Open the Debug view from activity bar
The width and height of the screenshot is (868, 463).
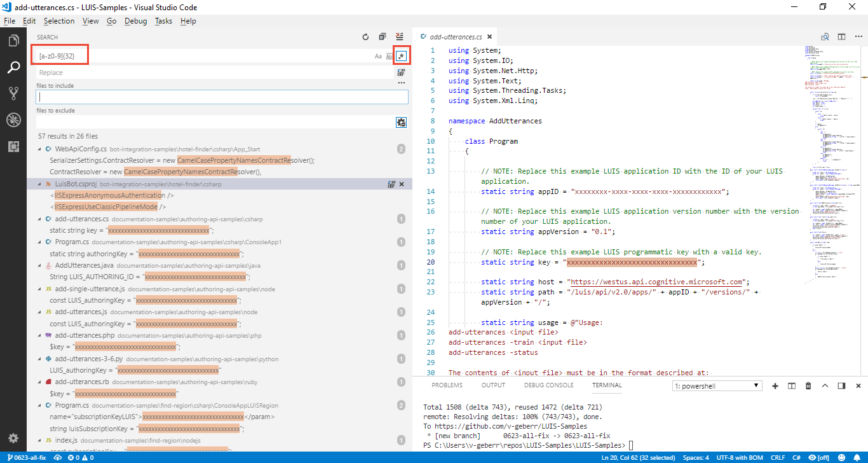click(x=13, y=120)
